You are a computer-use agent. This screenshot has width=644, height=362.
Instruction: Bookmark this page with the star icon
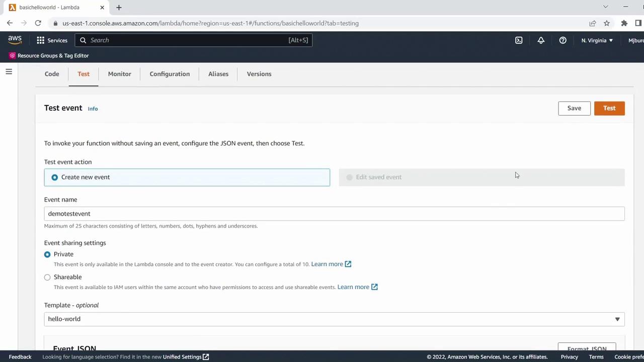point(607,23)
